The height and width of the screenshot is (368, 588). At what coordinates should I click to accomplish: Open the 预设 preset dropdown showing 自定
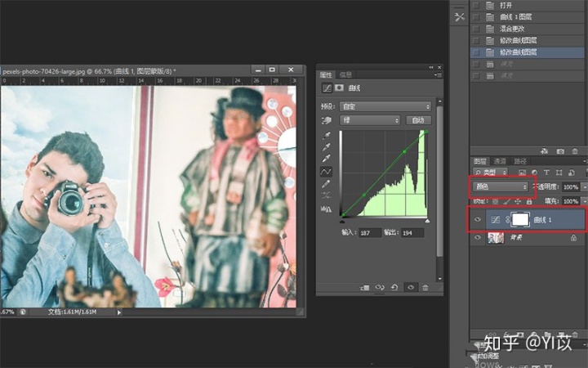(385, 106)
